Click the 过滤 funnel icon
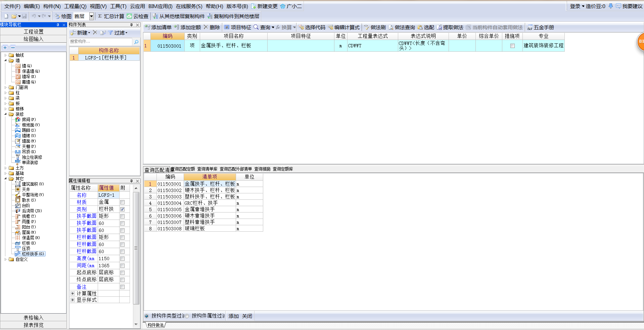The height and width of the screenshot is (330, 644). click(110, 33)
